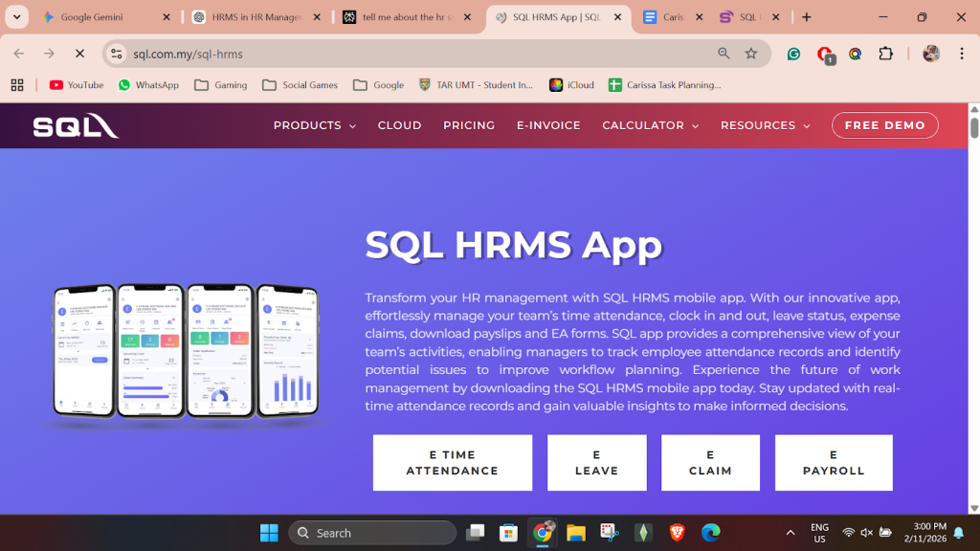This screenshot has height=551, width=980.
Task: Open the zoom magnifier icon in address bar
Action: tap(724, 55)
